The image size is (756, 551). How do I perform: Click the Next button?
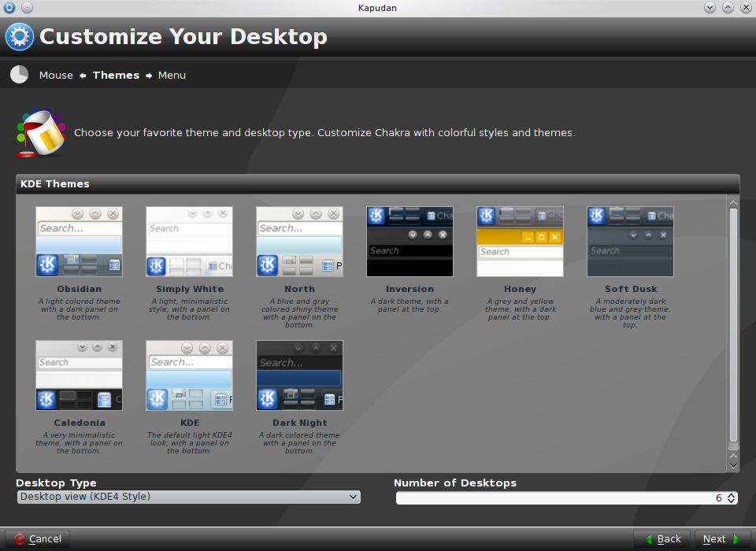(722, 539)
